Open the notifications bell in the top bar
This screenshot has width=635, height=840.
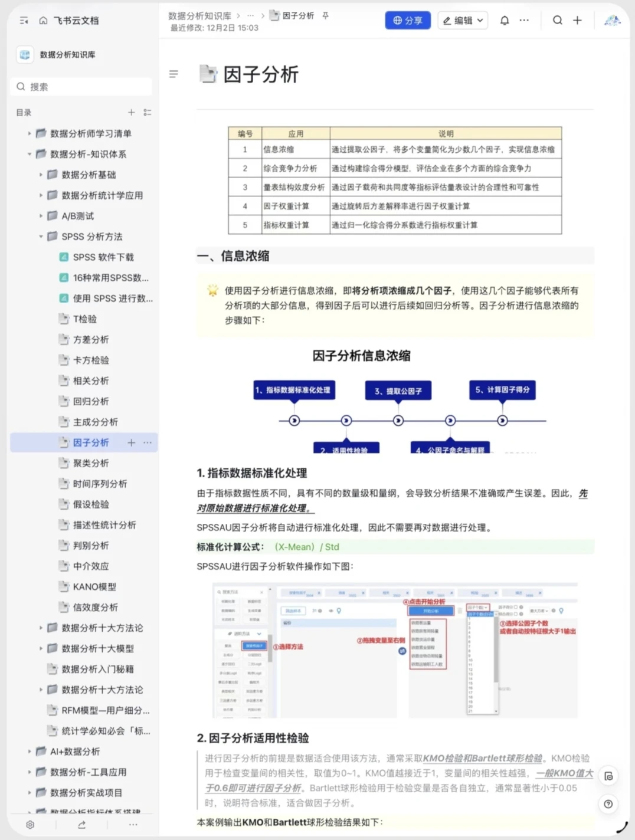click(x=505, y=20)
